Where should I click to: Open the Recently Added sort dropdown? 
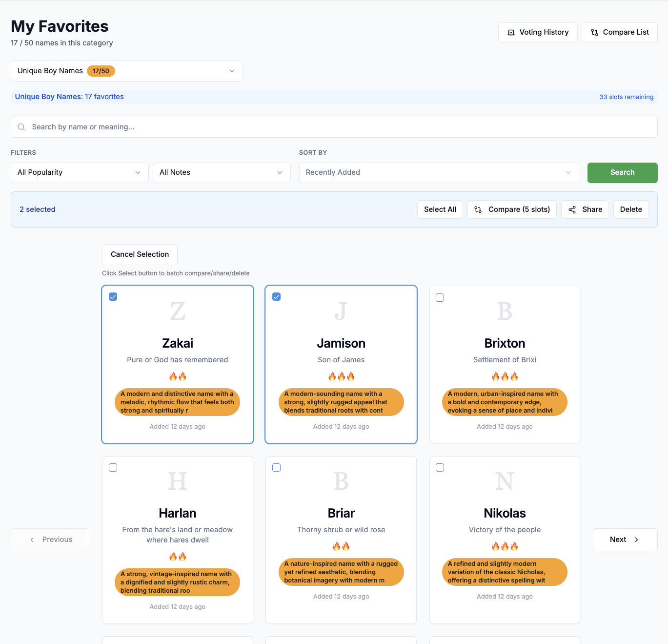(x=438, y=172)
